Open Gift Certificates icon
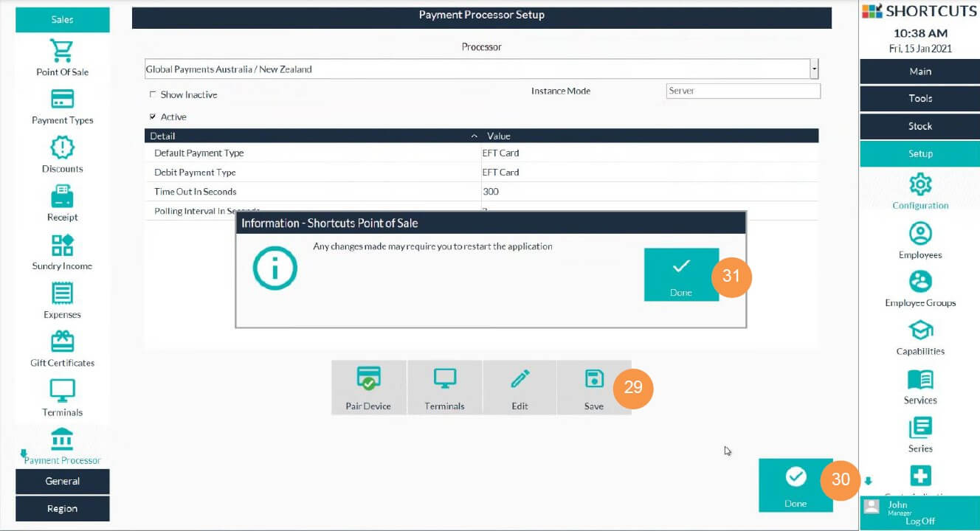 tap(62, 341)
